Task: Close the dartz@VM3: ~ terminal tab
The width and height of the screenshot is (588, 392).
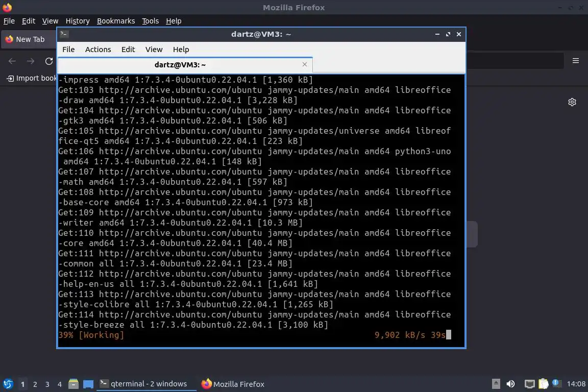Action: (305, 64)
